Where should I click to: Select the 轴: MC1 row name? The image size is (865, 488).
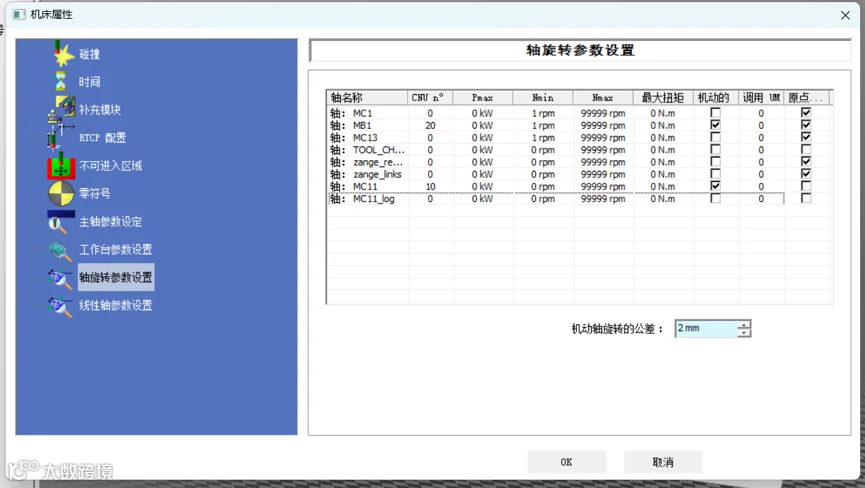[351, 113]
